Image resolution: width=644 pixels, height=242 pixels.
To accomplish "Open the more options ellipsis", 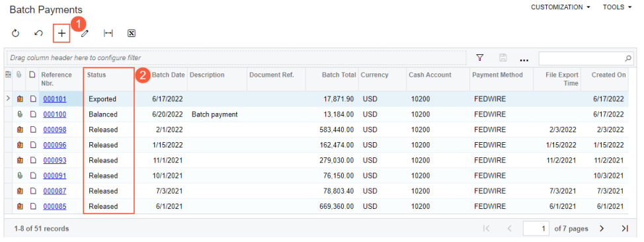I will tap(524, 60).
